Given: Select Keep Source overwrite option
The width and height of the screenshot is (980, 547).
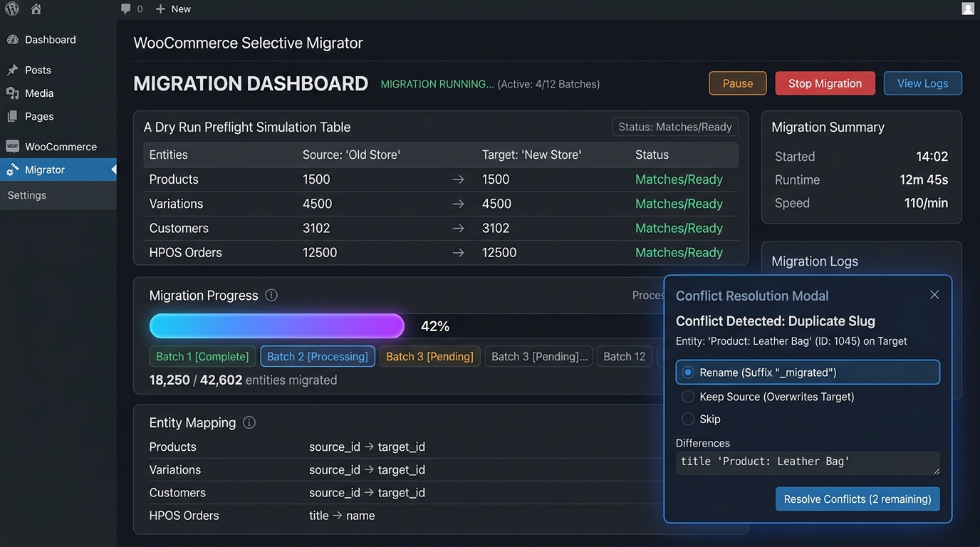Looking at the screenshot, I should pyautogui.click(x=768, y=397).
